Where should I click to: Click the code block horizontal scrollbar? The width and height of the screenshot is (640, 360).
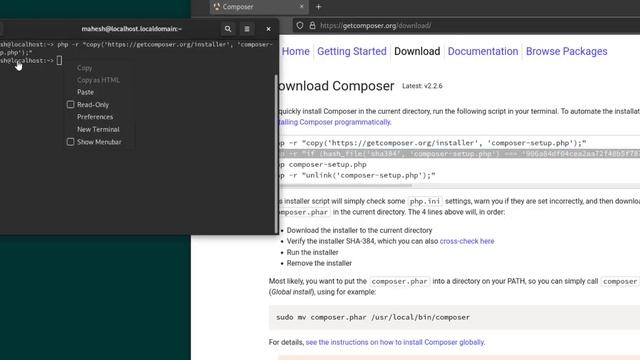[x=345, y=185]
